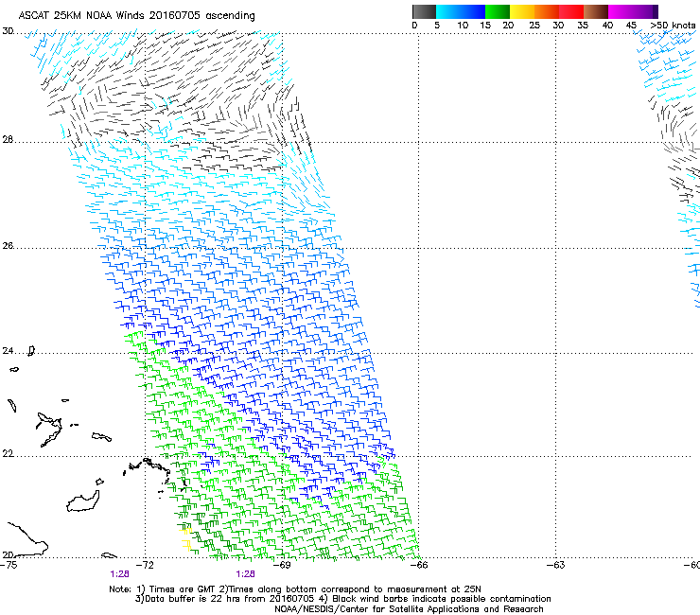Image resolution: width=700 pixels, height=615 pixels.
Task: Click the yellow wind barbs in the swath
Action: pyautogui.click(x=186, y=537)
